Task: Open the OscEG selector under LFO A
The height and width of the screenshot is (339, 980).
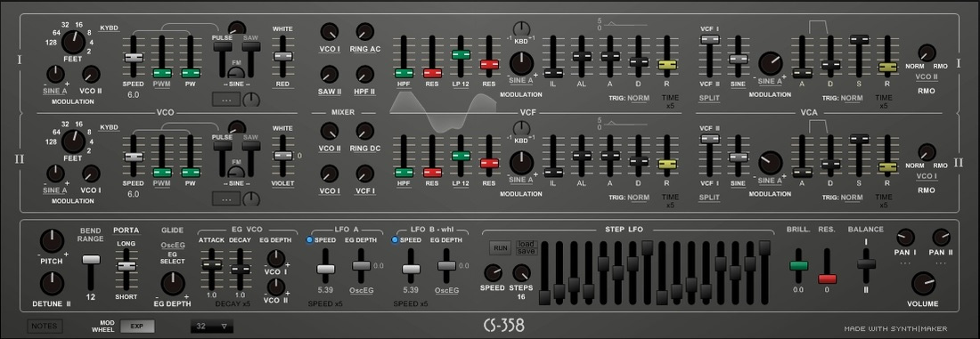Action: click(x=361, y=290)
